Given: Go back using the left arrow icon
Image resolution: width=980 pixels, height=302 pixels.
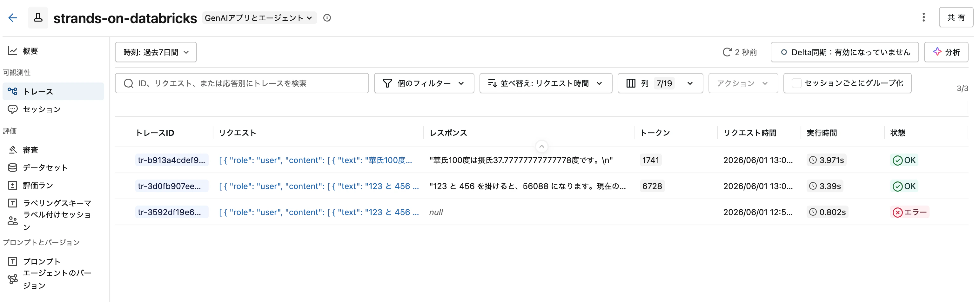Looking at the screenshot, I should click(x=13, y=18).
